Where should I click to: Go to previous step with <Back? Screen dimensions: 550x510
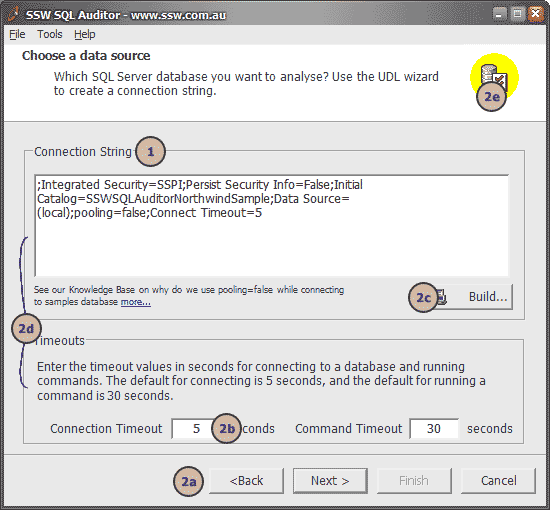(x=246, y=481)
